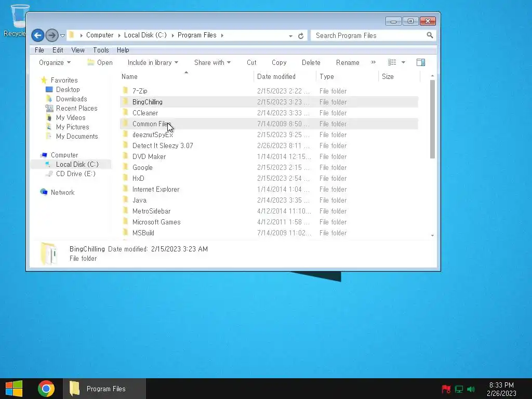This screenshot has width=532, height=399.
Task: Open the File menu
Action: (39, 50)
